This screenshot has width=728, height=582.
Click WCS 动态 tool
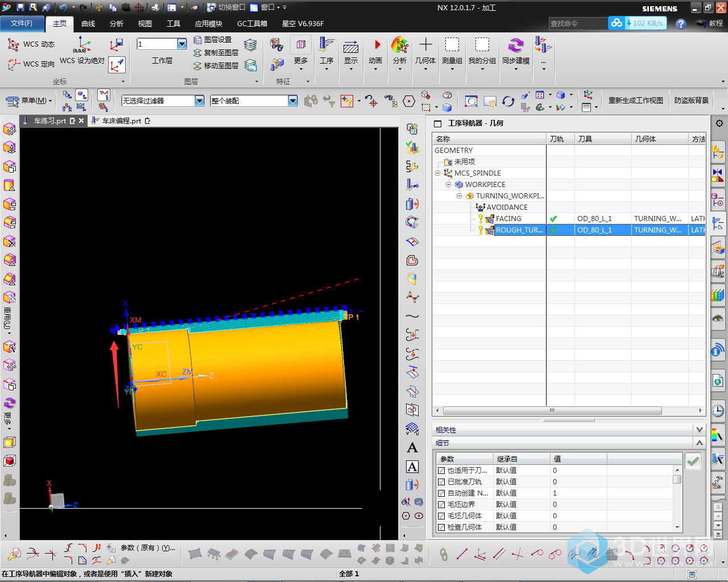coord(31,44)
